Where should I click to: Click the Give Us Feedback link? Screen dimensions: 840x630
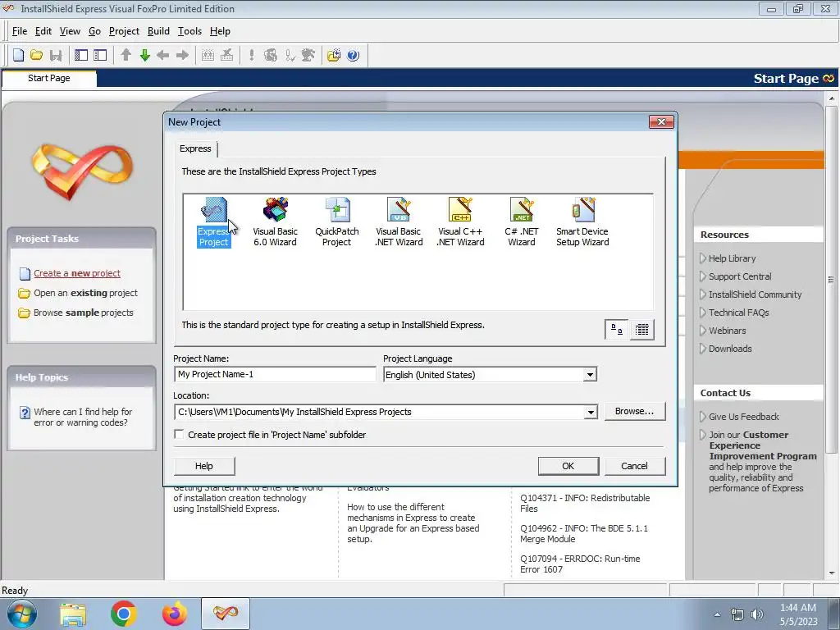pos(744,417)
